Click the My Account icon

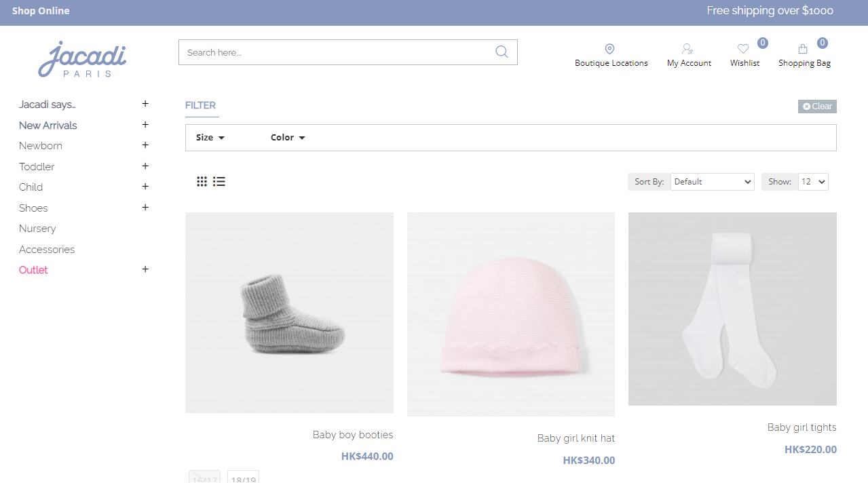click(687, 48)
